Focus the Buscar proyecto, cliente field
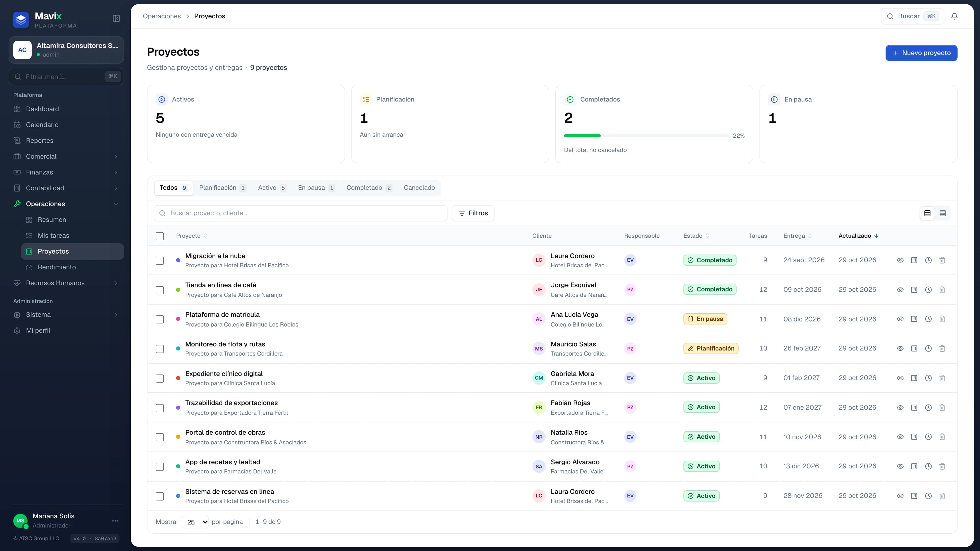This screenshot has width=980, height=551. (301, 213)
